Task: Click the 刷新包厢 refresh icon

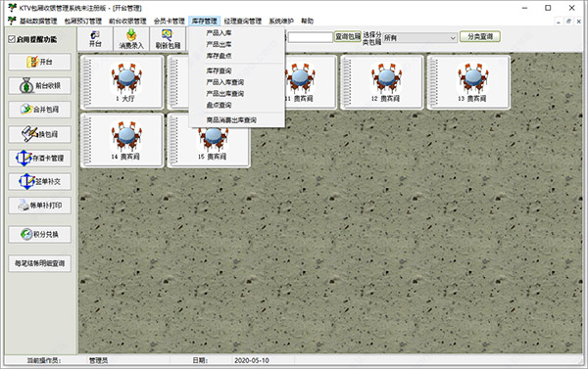Action: click(x=168, y=38)
